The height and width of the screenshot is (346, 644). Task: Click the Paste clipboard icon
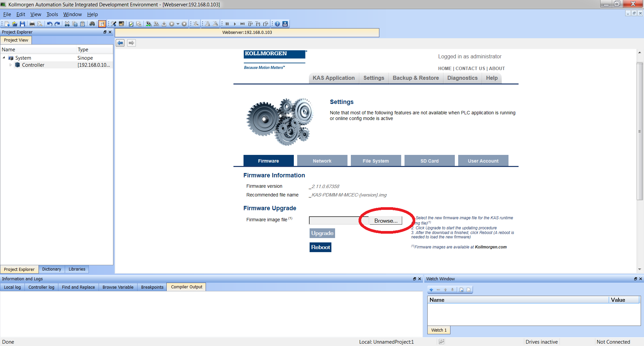pos(83,24)
